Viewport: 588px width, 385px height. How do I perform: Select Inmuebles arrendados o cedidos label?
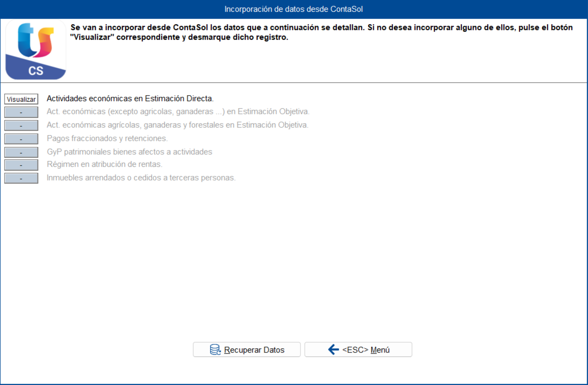tap(141, 178)
